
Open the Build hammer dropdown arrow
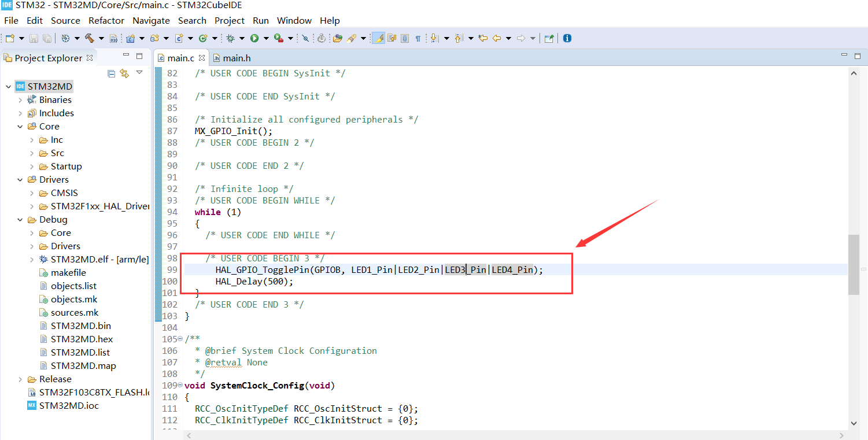tap(101, 39)
